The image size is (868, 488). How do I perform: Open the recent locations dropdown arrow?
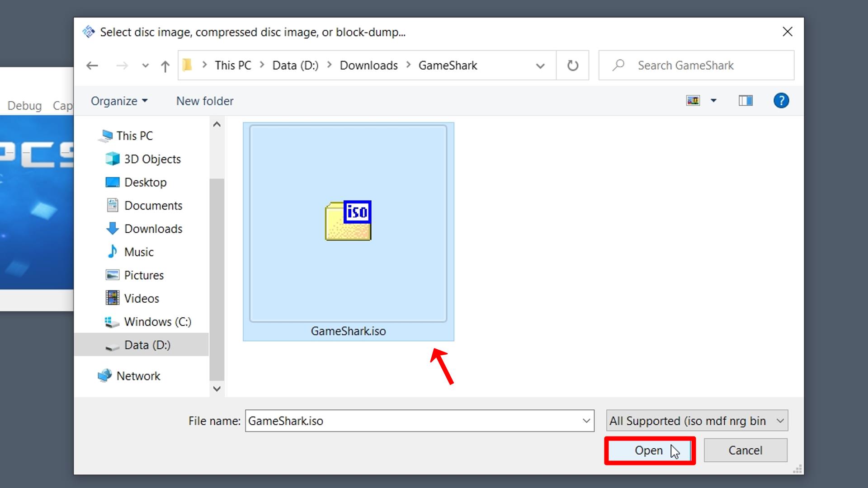pos(145,66)
